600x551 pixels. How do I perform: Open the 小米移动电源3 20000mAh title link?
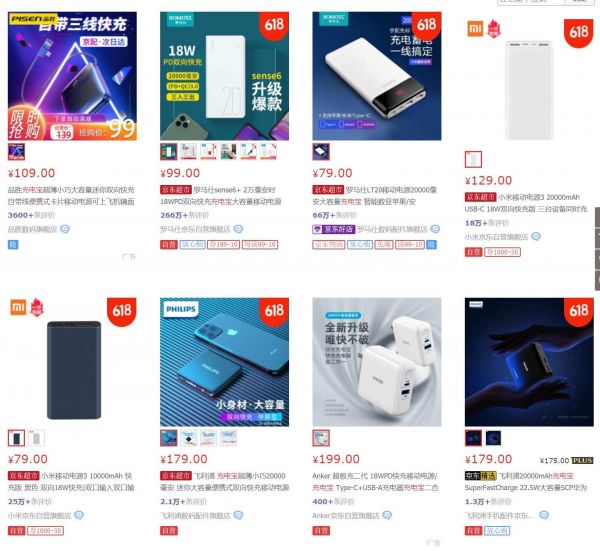coord(526,203)
